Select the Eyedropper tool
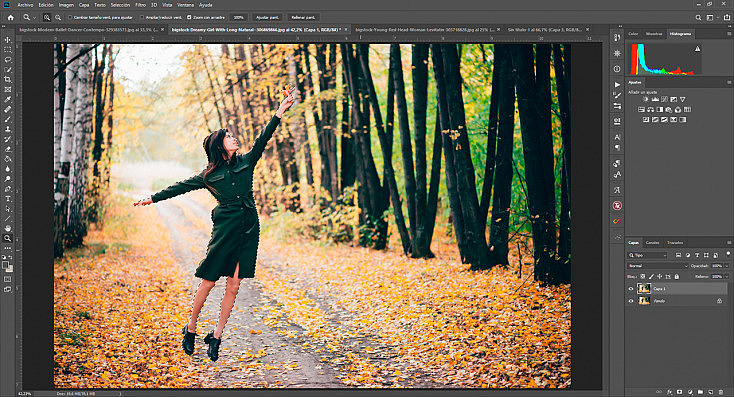The width and height of the screenshot is (734, 397). (7, 99)
